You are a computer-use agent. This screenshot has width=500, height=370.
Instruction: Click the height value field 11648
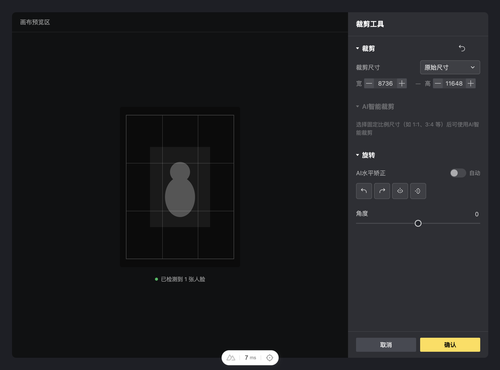(x=454, y=83)
